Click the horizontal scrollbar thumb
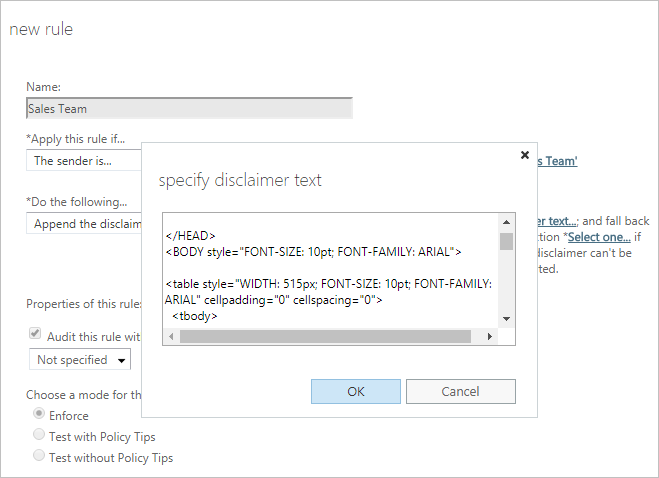 325,336
